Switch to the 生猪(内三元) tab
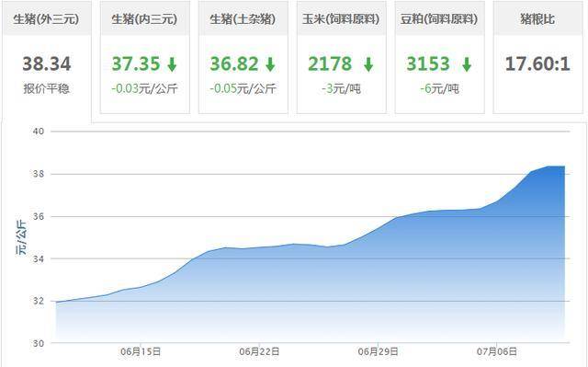This screenshot has height=367, width=588. pos(145,18)
